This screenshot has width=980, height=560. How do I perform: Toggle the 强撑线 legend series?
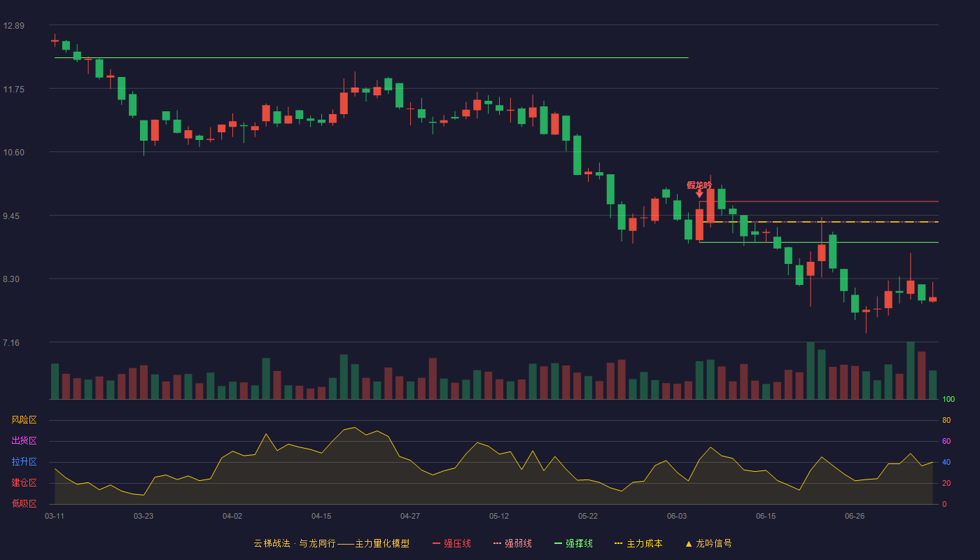pyautogui.click(x=573, y=543)
